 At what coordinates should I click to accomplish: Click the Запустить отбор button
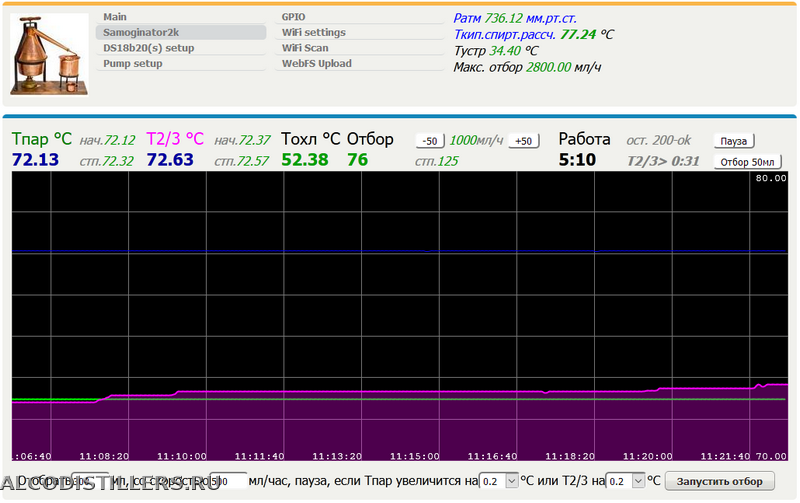click(719, 481)
